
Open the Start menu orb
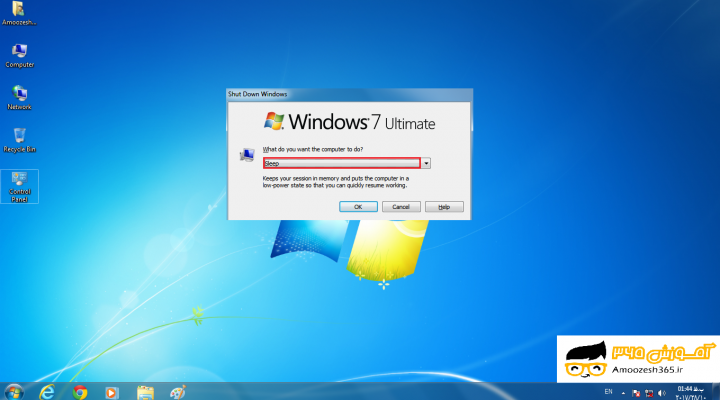tap(14, 392)
